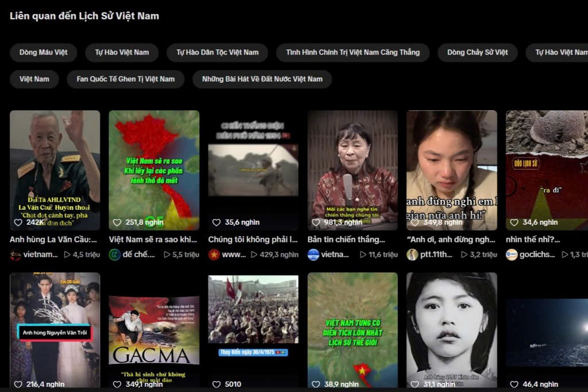Click the www username link
588x392 pixels.
click(x=234, y=255)
